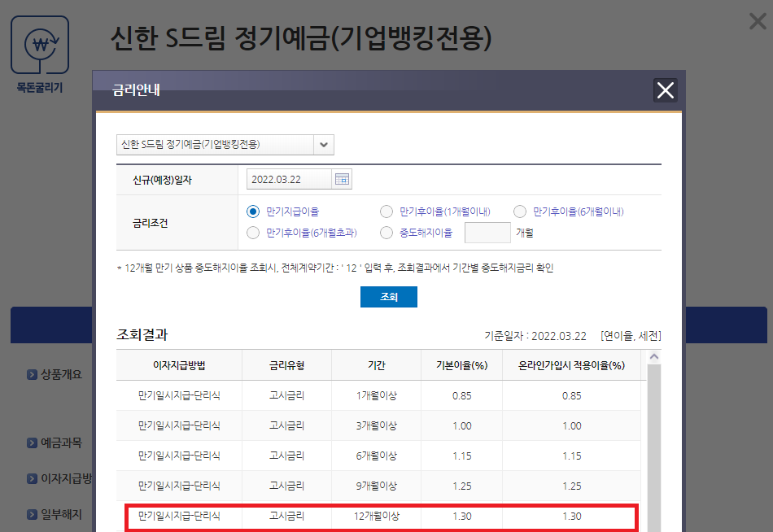Image resolution: width=773 pixels, height=532 pixels.
Task: Click the 개월 months input box
Action: 487,233
